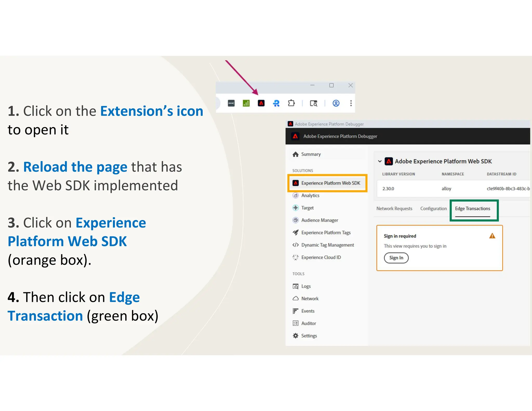Open the Logs tool
This screenshot has height=411, width=532.
302,286
